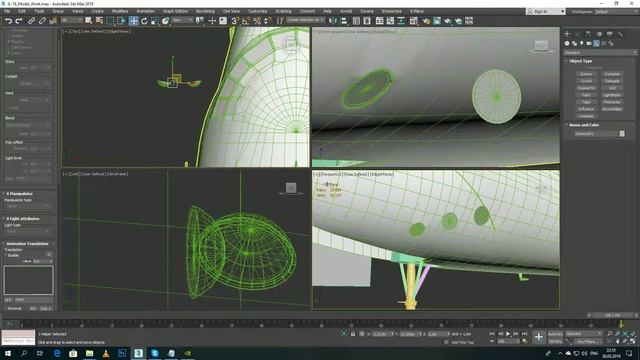Image resolution: width=640 pixels, height=360 pixels.
Task: Switch to the Create panel plus icon
Action: pos(567,34)
